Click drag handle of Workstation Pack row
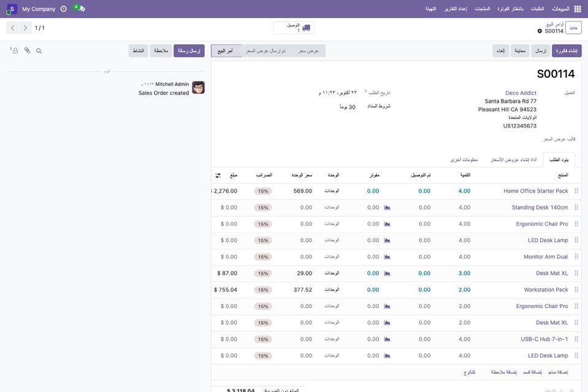 point(576,290)
